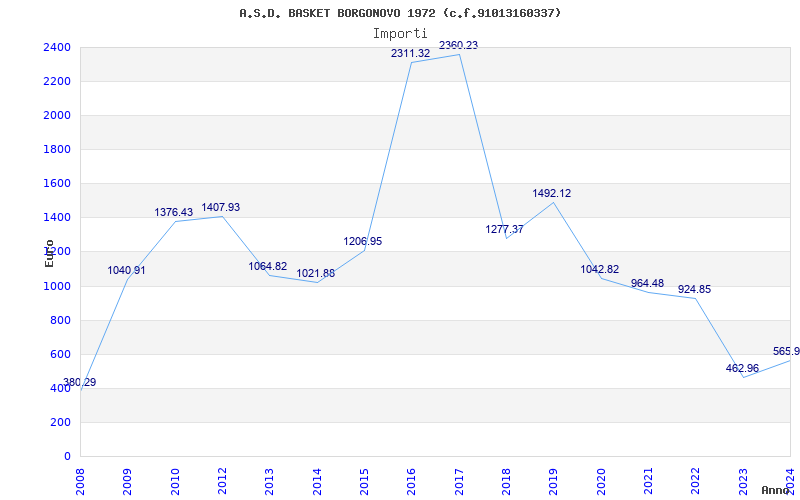Screen dimensions: 800x500
Task: Select the Importi subtitle
Action: click(x=400, y=34)
